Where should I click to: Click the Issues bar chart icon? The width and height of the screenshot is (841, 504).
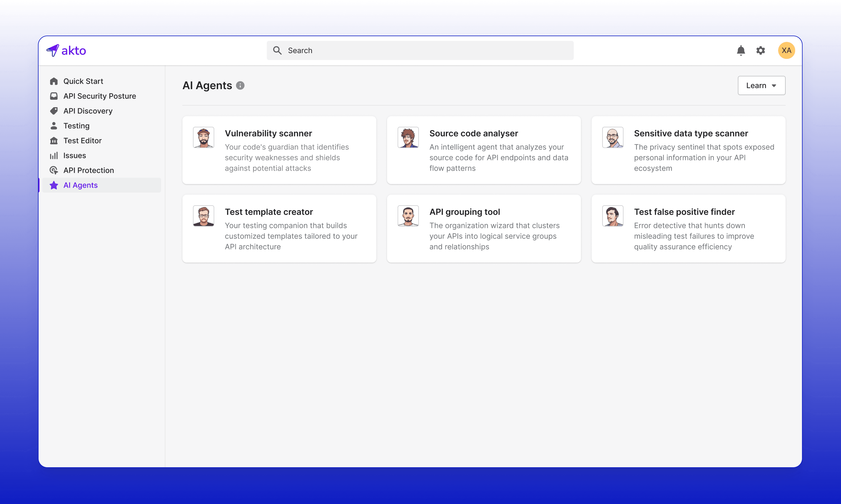54,156
